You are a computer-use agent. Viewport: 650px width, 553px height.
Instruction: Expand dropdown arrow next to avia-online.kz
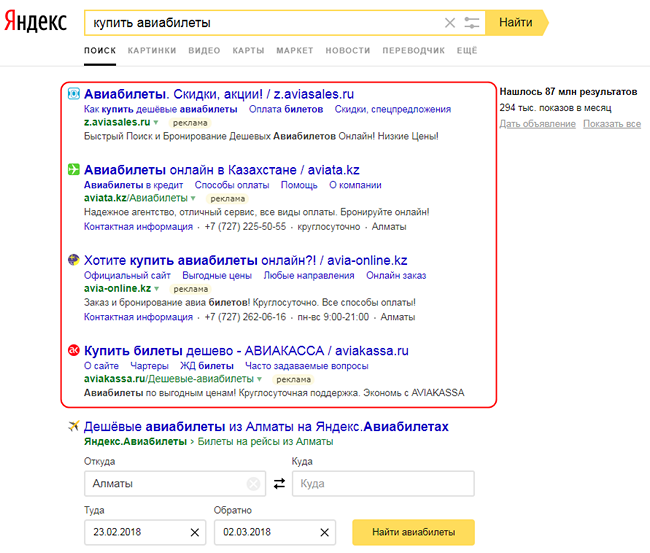click(x=157, y=289)
